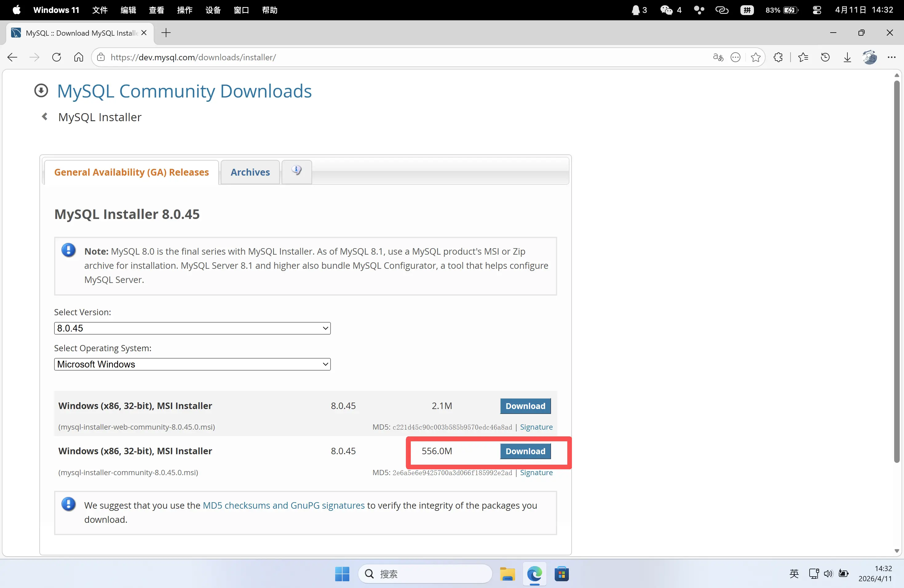The height and width of the screenshot is (588, 904).
Task: Click the page vertical scrollbar
Action: 896,271
